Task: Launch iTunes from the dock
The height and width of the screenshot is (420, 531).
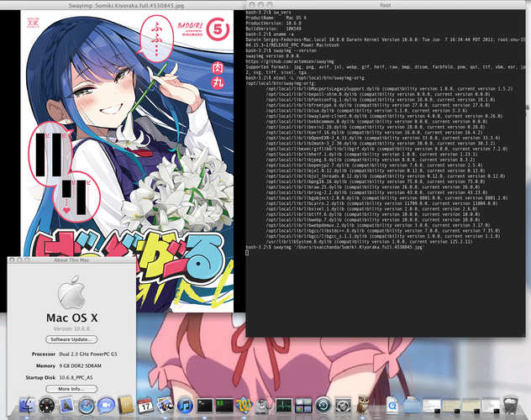Action: (185, 405)
